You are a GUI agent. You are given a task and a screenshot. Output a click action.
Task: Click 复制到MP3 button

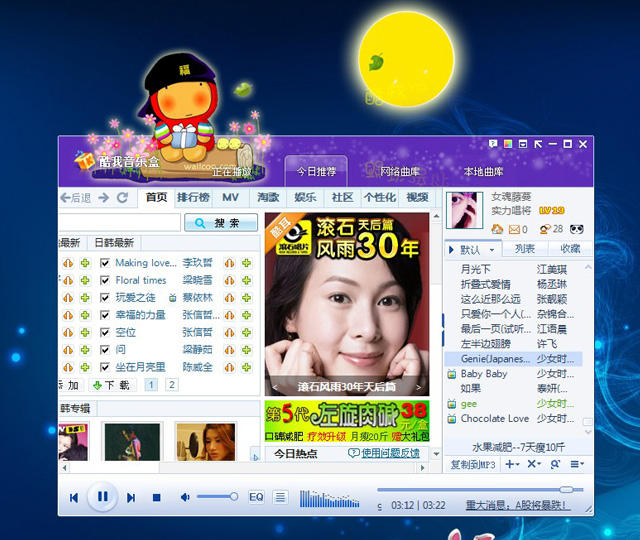click(x=473, y=464)
